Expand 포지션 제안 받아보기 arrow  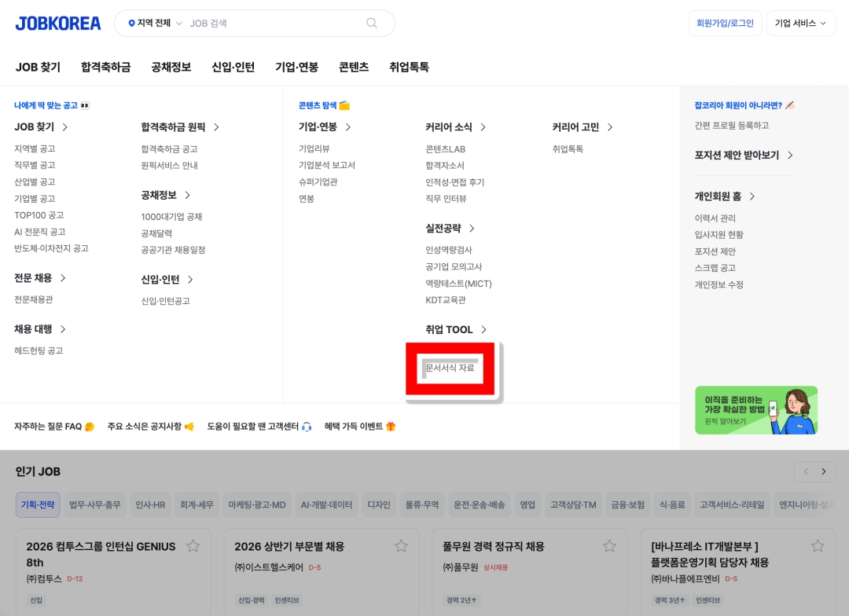[791, 156]
